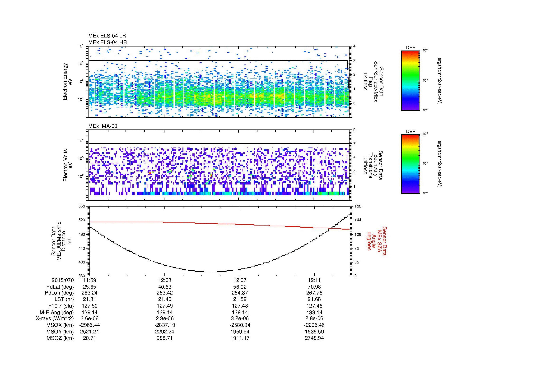The width and height of the screenshot is (555, 392).
Task: Click the 180 SZA axis tick
Action: pyautogui.click(x=357, y=206)
